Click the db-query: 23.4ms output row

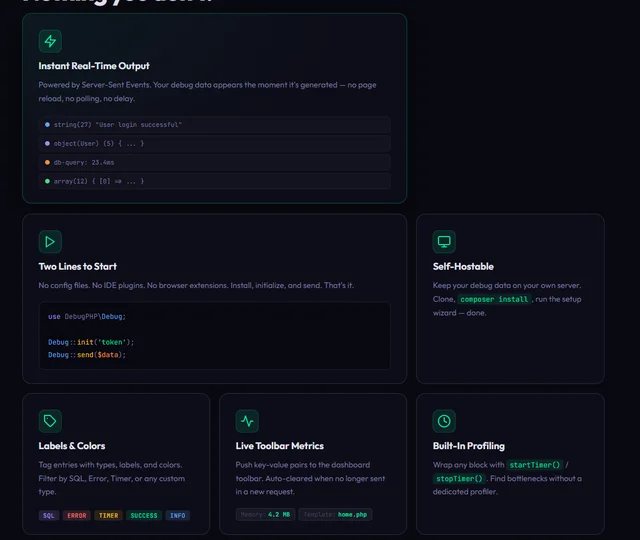(x=215, y=162)
